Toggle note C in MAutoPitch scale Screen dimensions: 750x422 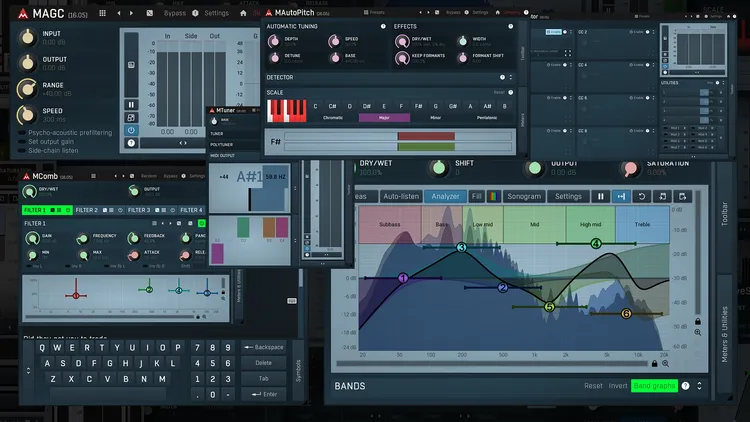[315, 106]
